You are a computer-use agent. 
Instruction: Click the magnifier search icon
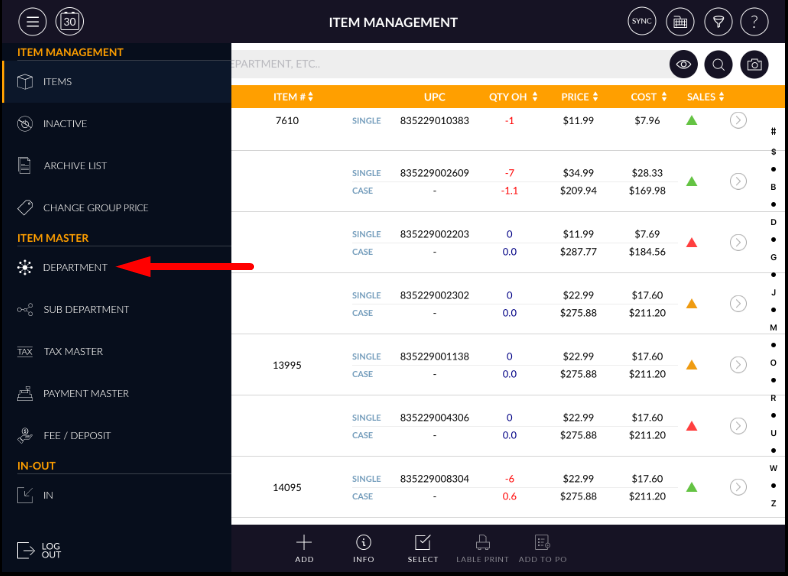coord(719,64)
